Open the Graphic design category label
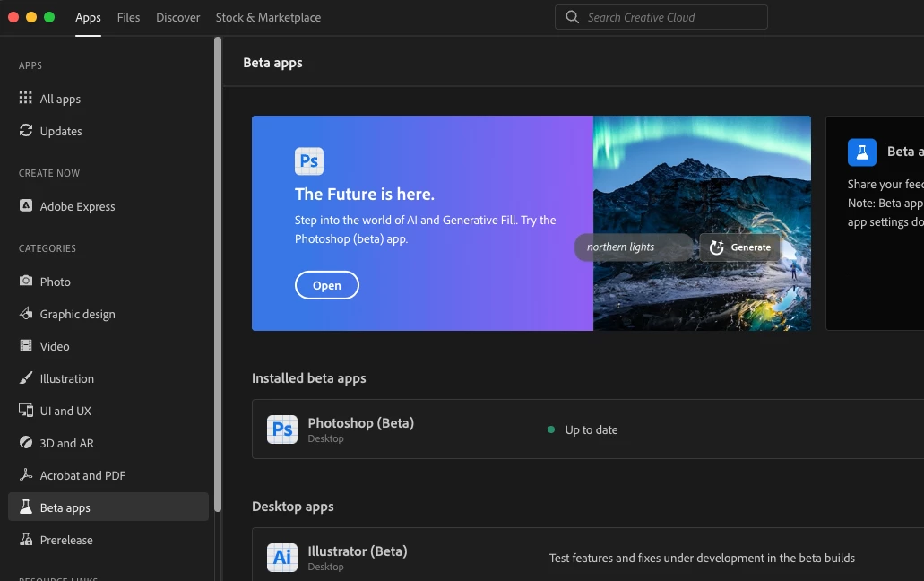 (x=77, y=315)
